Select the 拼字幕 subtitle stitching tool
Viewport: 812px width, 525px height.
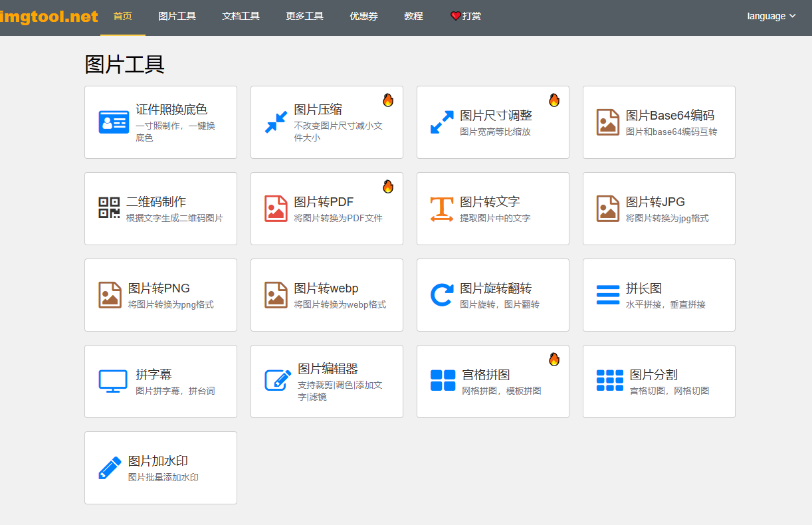tap(160, 381)
